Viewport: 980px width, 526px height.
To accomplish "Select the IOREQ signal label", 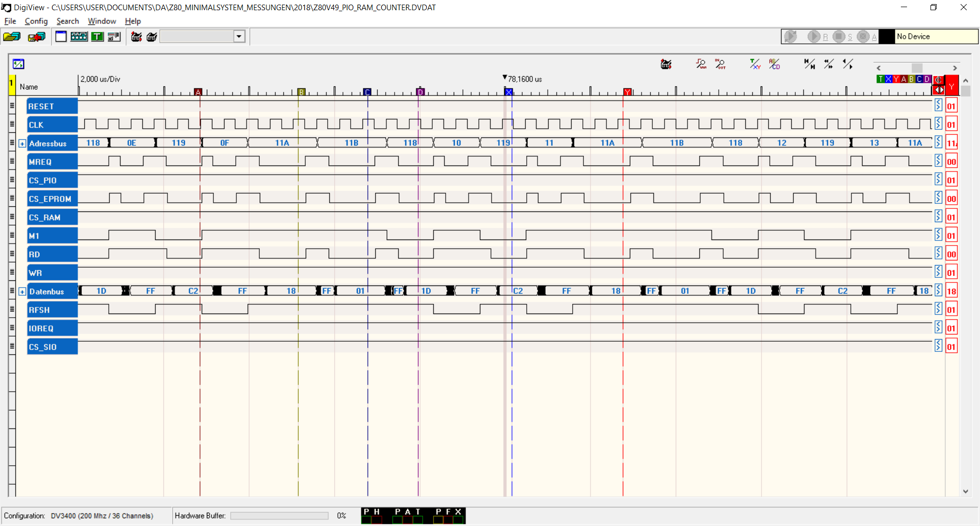I will click(x=52, y=328).
